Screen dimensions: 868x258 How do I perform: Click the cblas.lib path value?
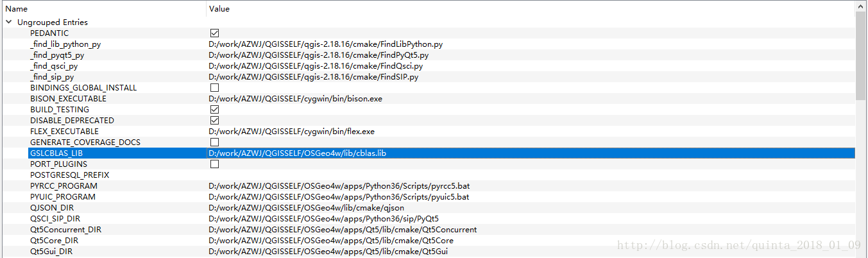coord(298,153)
